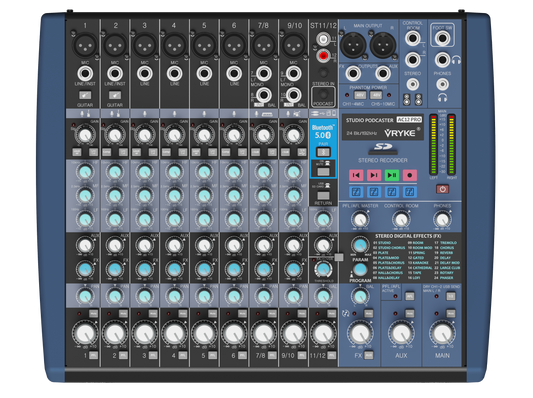Click the PARAM effects knob

pyautogui.click(x=360, y=245)
